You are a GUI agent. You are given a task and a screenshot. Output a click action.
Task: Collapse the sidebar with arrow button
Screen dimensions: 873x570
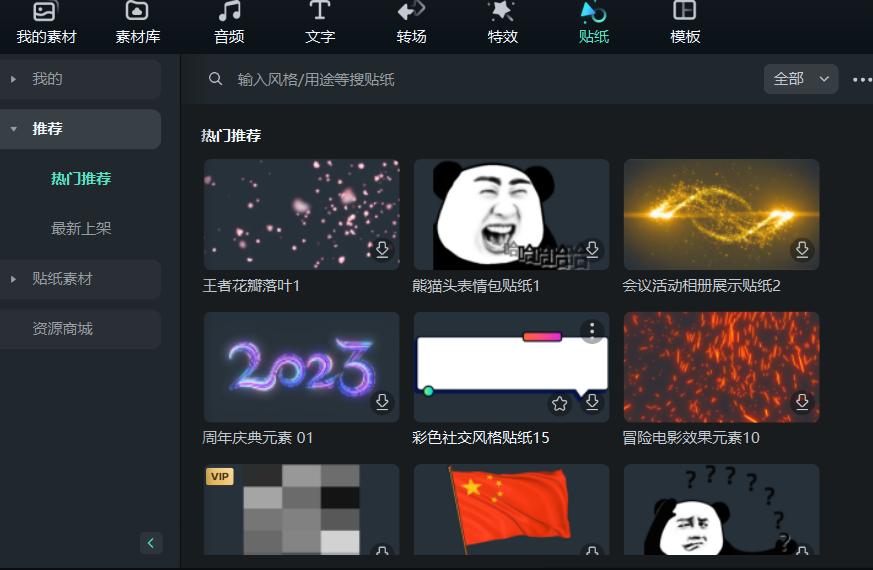(151, 543)
